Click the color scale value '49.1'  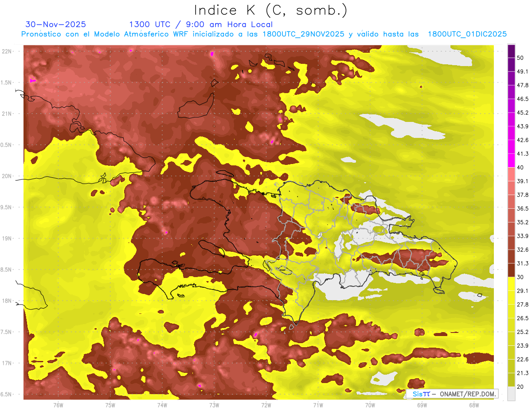click(x=523, y=71)
